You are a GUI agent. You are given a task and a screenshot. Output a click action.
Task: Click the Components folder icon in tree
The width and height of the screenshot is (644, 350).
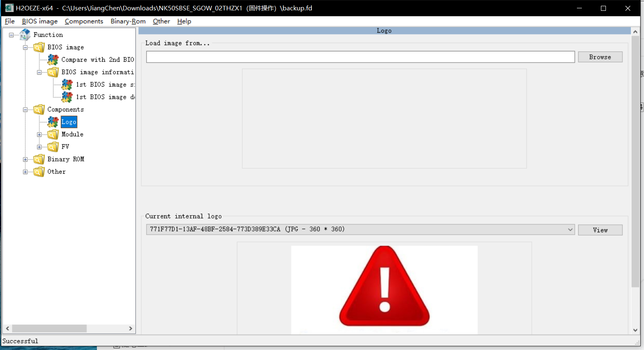coord(39,109)
